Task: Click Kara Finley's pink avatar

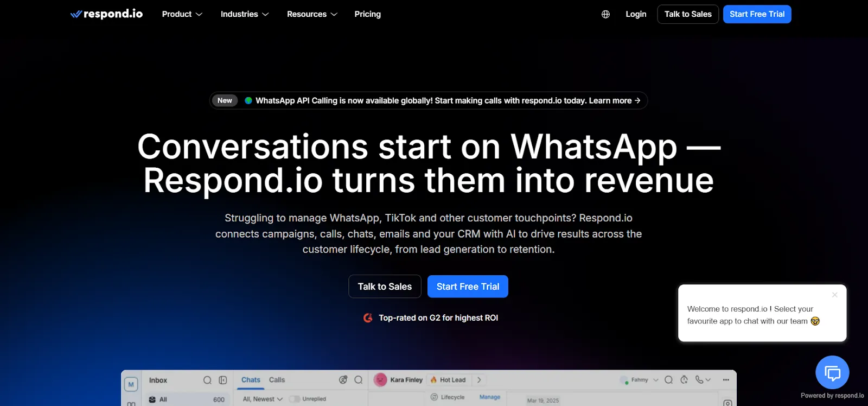Action: click(381, 380)
